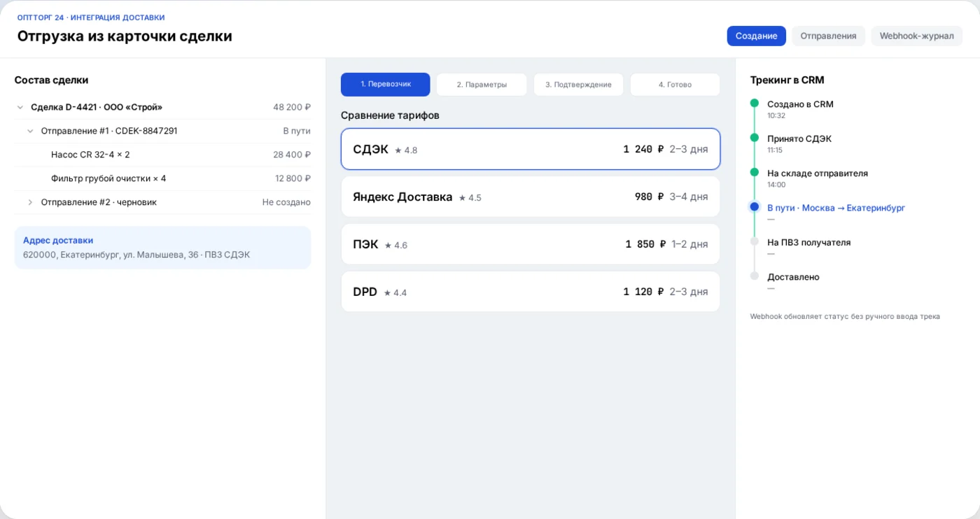Click the 48 200 ₽ deal total
980x519 pixels.
[x=292, y=108]
